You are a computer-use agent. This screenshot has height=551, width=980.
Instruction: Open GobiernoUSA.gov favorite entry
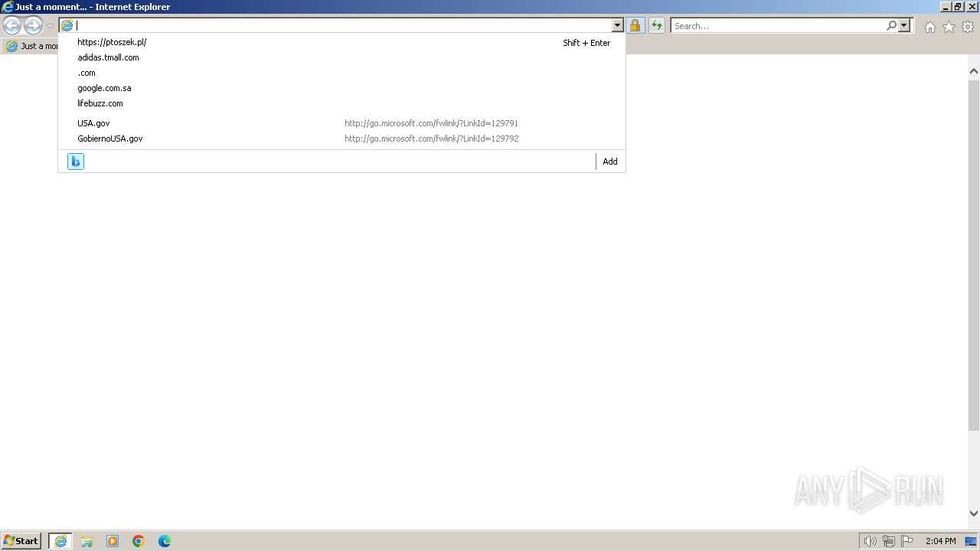341,139
